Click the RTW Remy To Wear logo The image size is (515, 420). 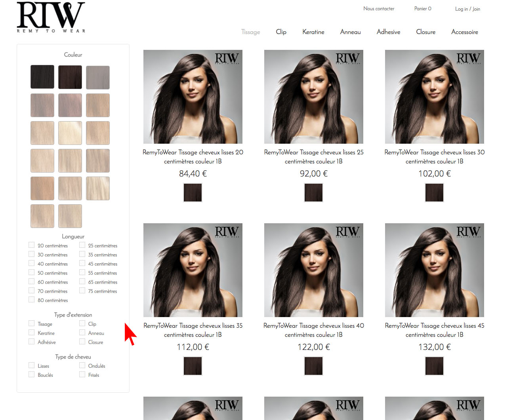tap(51, 17)
